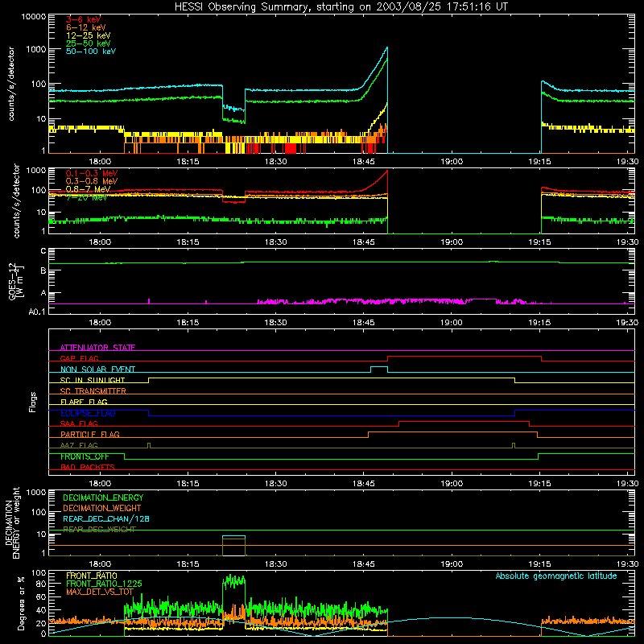Image resolution: width=644 pixels, height=644 pixels.
Task: Click the Flags panel axis label
Action: [33, 402]
